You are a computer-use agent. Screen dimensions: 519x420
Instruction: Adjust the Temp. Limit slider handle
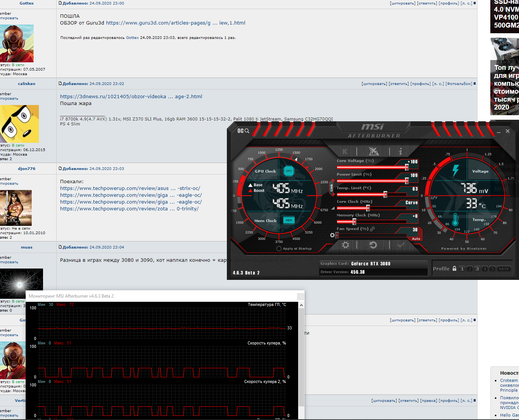(x=385, y=195)
